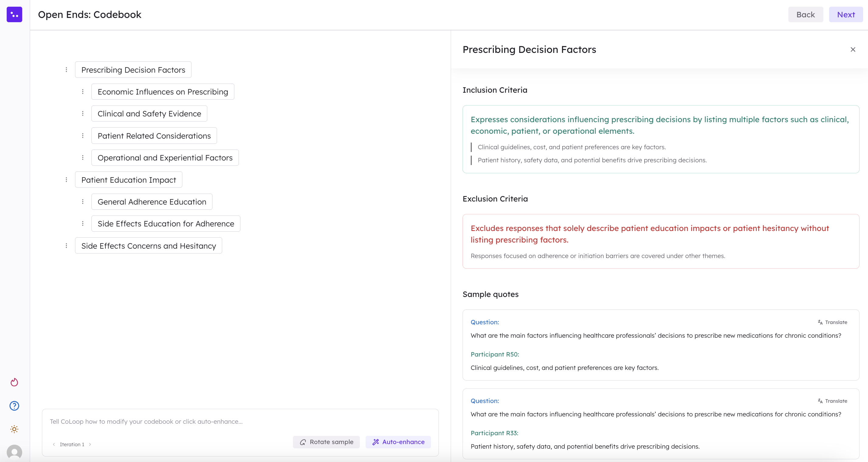Click the Rotate sample button
868x462 pixels.
[x=326, y=442]
